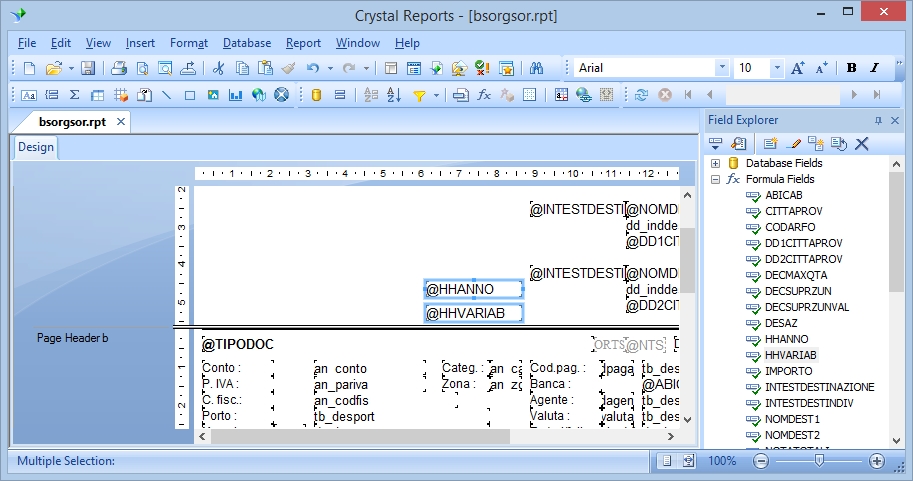Click the Refresh report data icon
Viewport: 913px width, 481px height.
coord(641,95)
